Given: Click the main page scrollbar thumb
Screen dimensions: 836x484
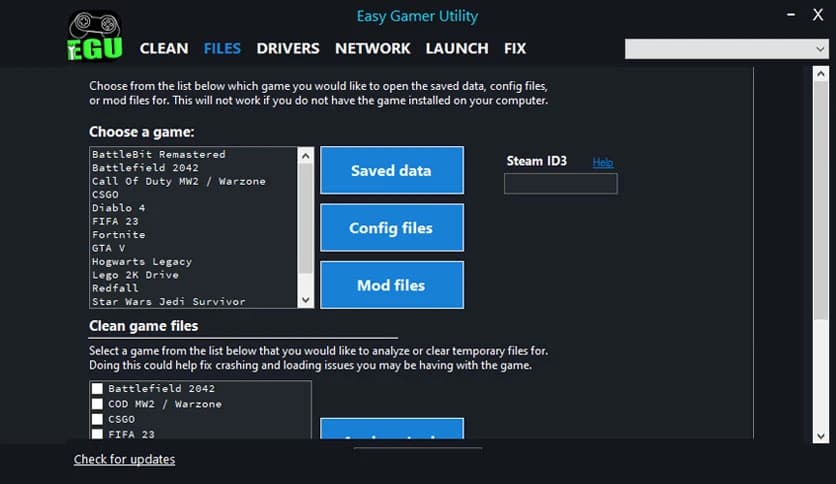Looking at the screenshot, I should (821, 201).
